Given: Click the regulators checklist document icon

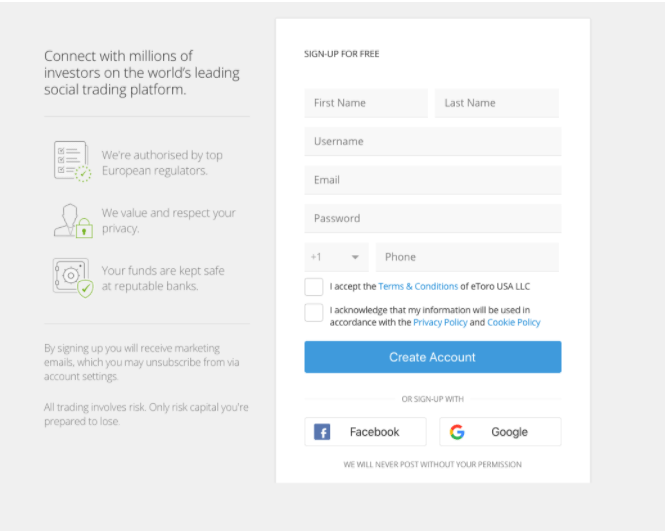Looking at the screenshot, I should coord(72,160).
